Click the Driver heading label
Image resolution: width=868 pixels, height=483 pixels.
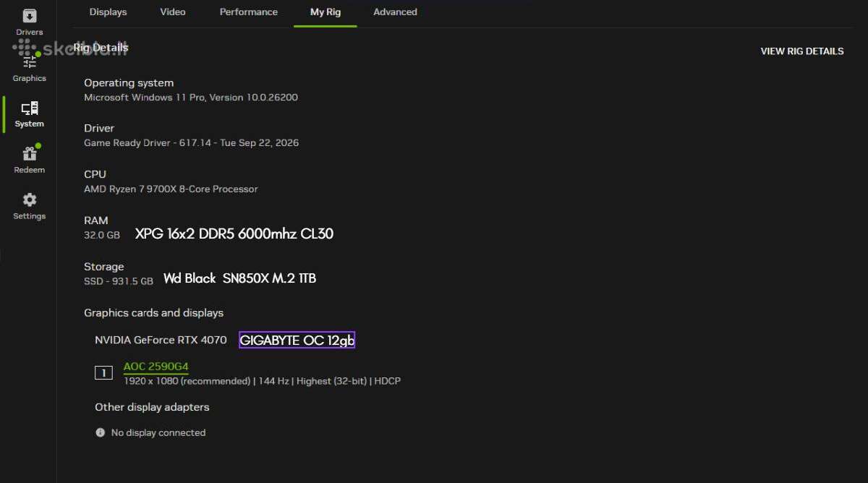coord(99,128)
